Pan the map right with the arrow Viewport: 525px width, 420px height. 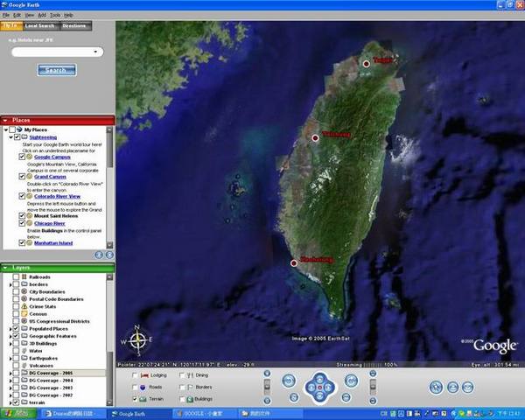(x=328, y=388)
